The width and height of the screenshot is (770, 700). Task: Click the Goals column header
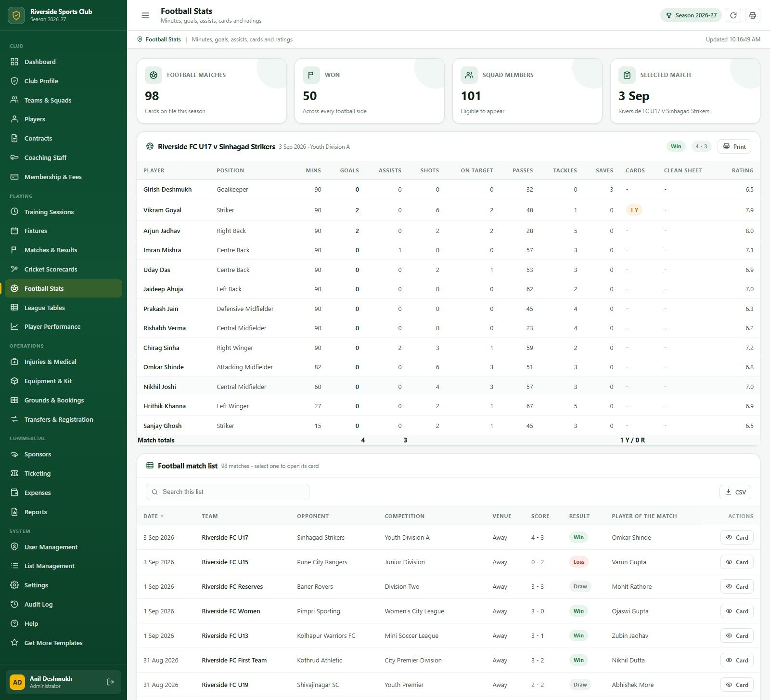tap(349, 170)
